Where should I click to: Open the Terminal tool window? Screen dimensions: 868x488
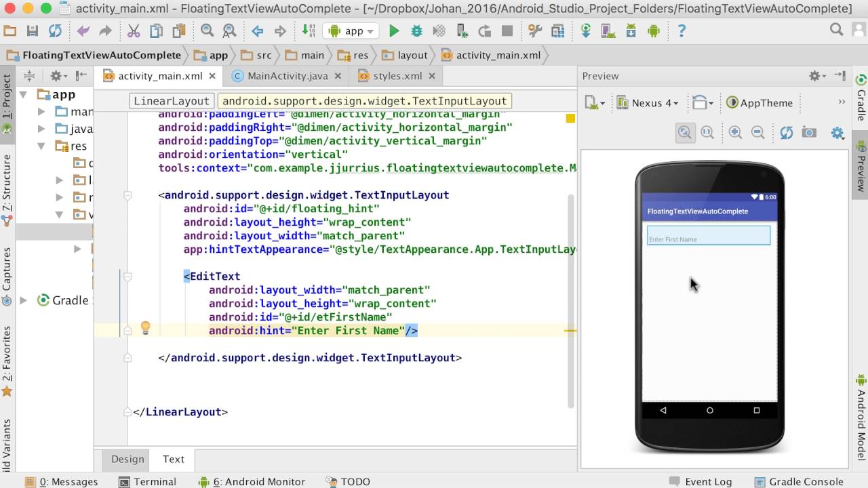pos(147,481)
